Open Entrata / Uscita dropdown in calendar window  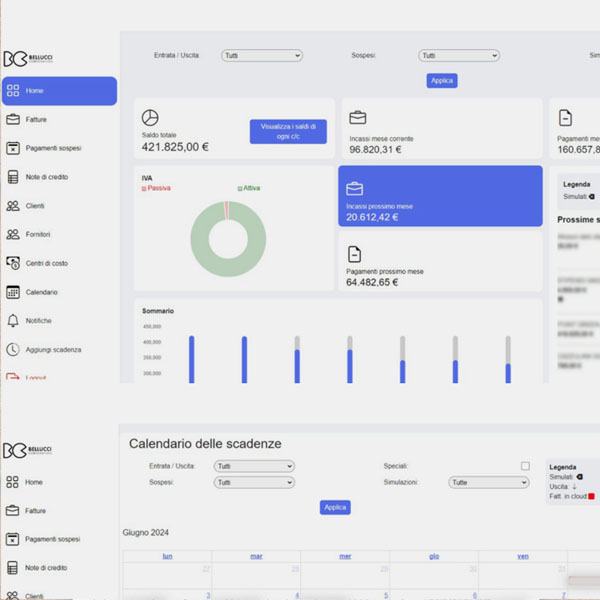click(x=254, y=466)
